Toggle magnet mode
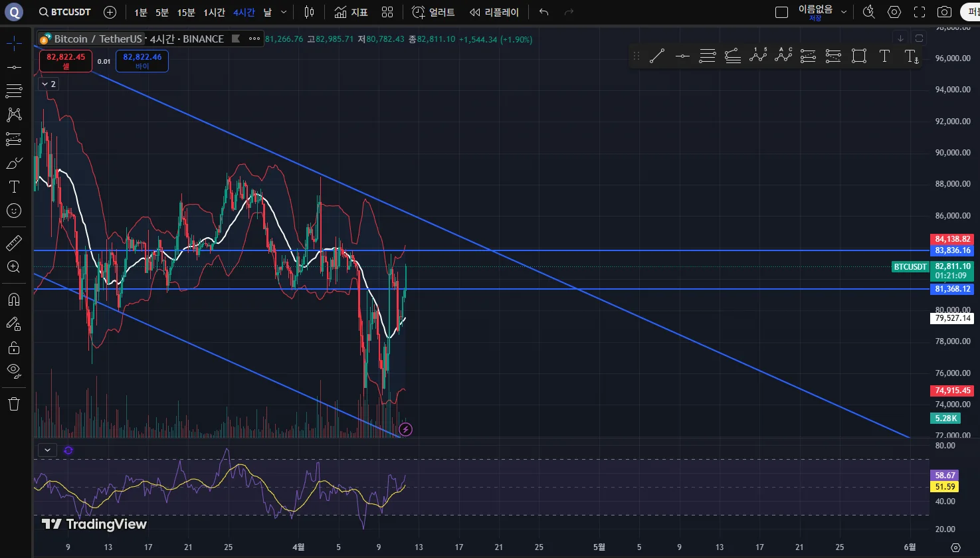 (x=14, y=300)
